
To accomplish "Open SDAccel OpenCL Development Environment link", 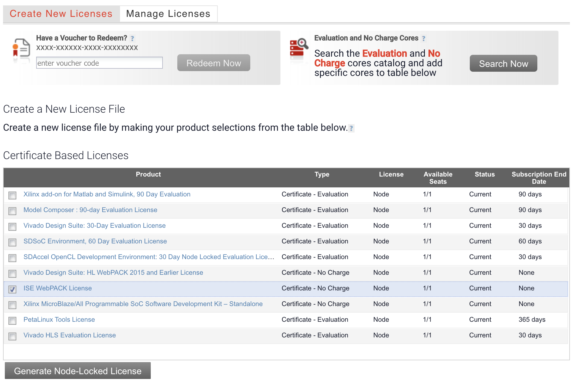I will [149, 257].
